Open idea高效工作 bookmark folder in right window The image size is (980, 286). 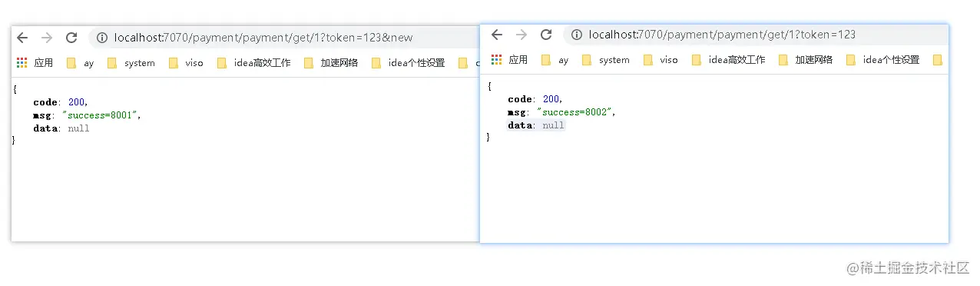728,60
